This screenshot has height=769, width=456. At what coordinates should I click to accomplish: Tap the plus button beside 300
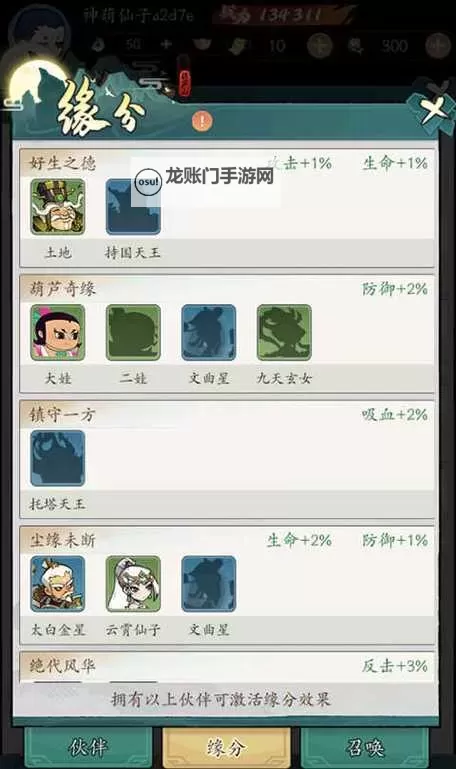click(438, 46)
